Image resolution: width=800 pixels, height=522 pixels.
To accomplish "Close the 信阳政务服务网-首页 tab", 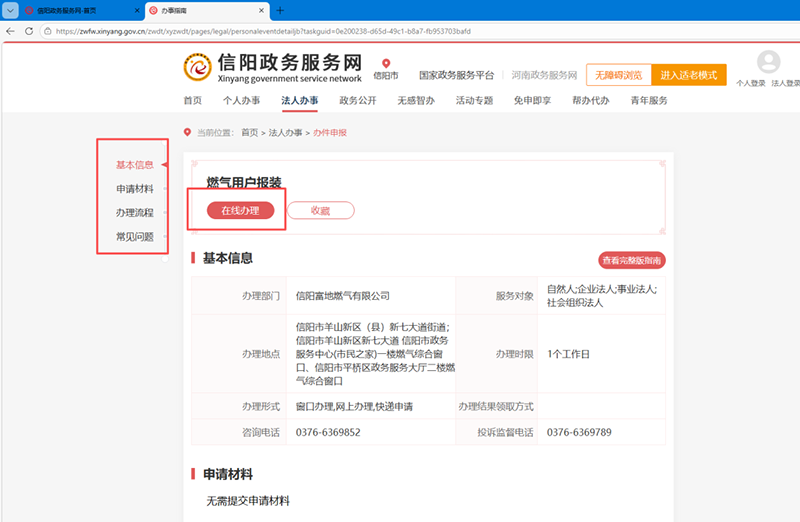I will [x=137, y=10].
